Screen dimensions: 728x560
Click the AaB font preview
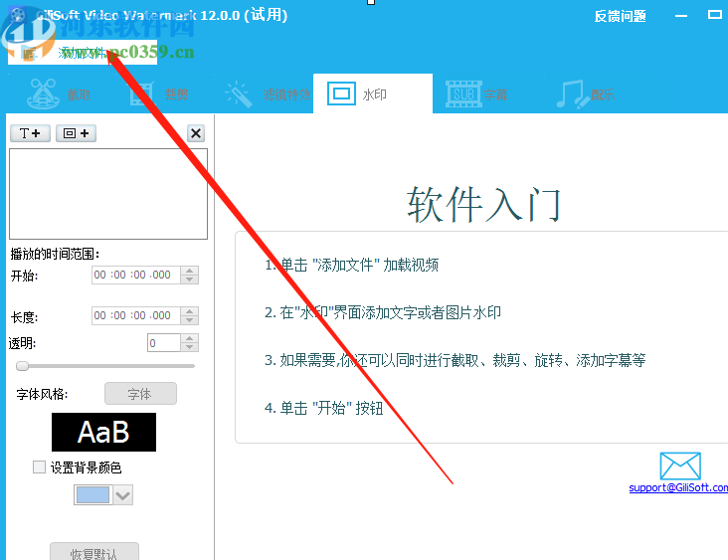103,433
